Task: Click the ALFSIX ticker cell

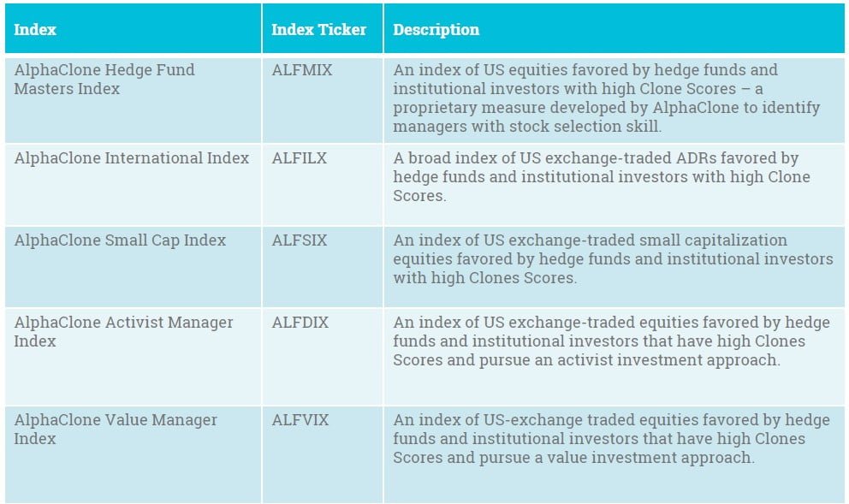Action: (299, 240)
